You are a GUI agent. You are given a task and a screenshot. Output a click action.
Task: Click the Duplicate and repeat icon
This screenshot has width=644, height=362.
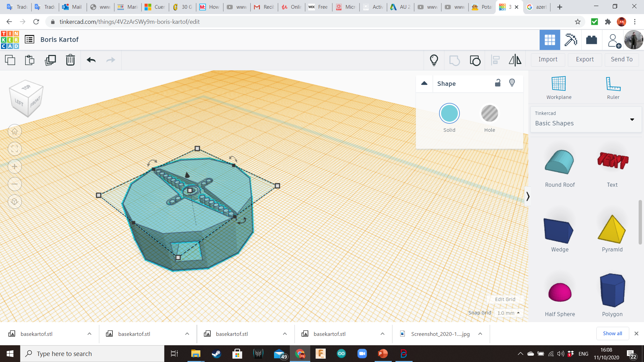[x=50, y=60]
